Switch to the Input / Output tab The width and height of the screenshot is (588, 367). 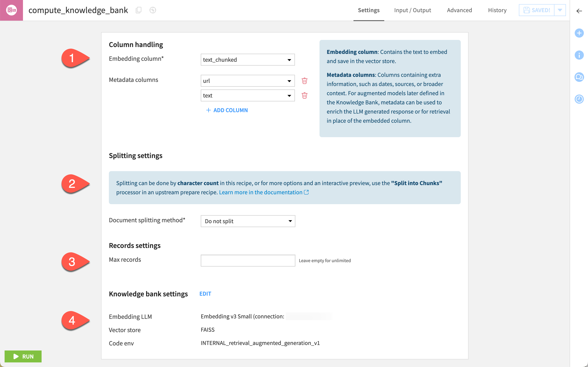(412, 10)
